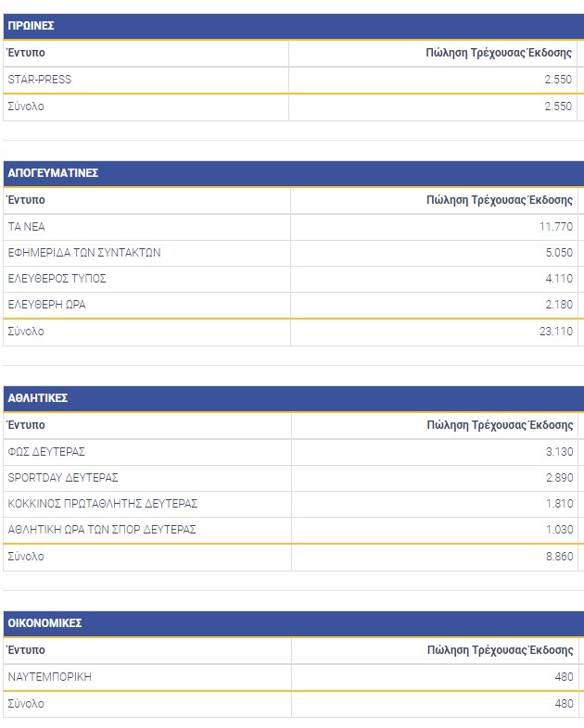The height and width of the screenshot is (728, 584).
Task: Click the ΤΑ ΝΕΑ sales figure 11.770
Action: [555, 227]
